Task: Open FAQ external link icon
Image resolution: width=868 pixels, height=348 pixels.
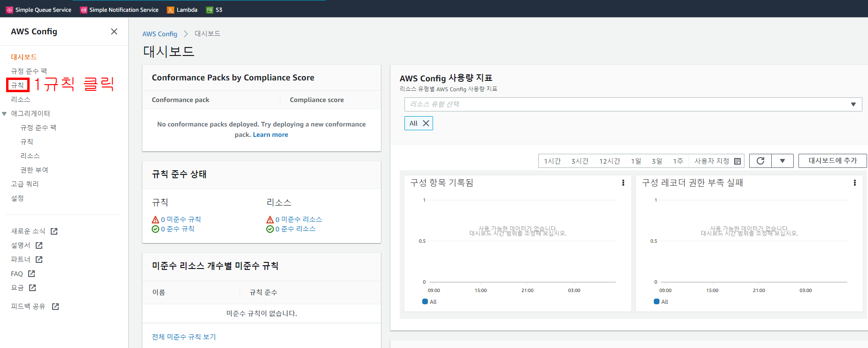Action: [x=31, y=274]
